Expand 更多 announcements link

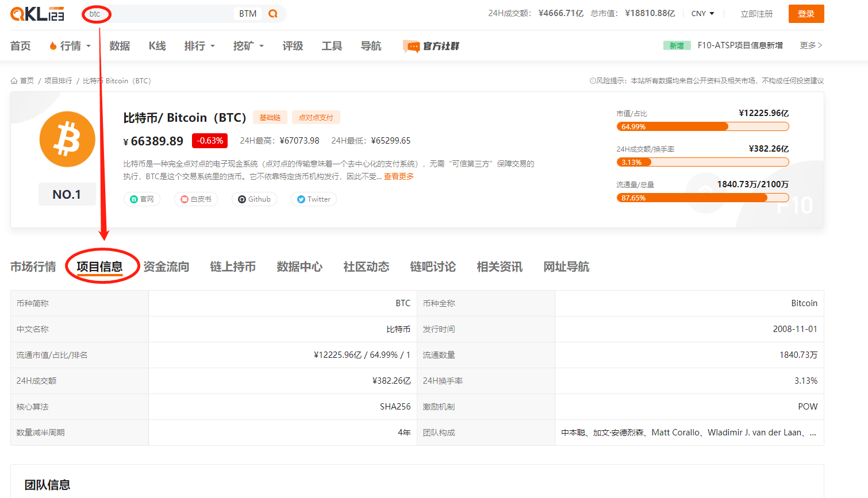click(x=811, y=45)
